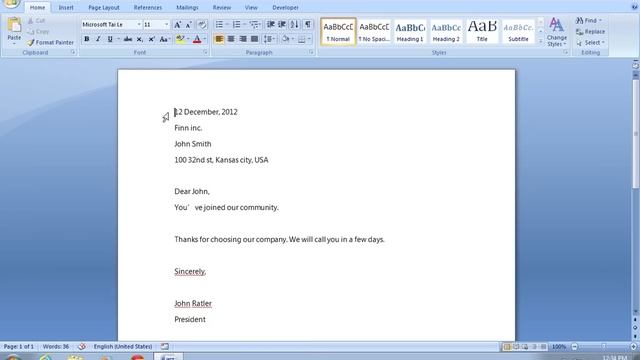
Task: Click macro recording status bar icon
Action: click(x=164, y=347)
